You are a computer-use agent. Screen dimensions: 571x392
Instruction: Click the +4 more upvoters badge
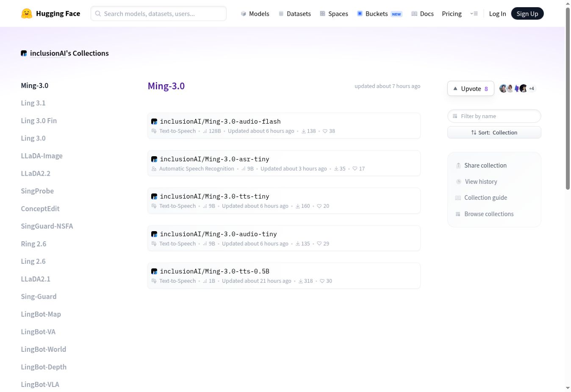[531, 88]
